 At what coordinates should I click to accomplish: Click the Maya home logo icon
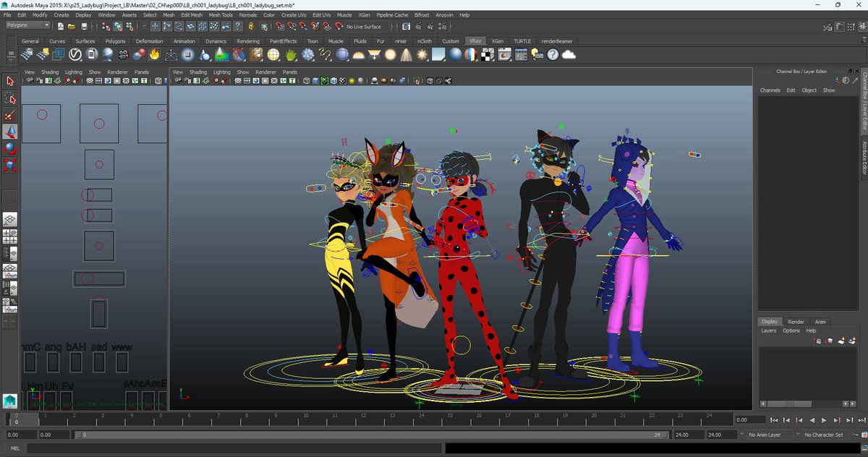pyautogui.click(x=10, y=401)
